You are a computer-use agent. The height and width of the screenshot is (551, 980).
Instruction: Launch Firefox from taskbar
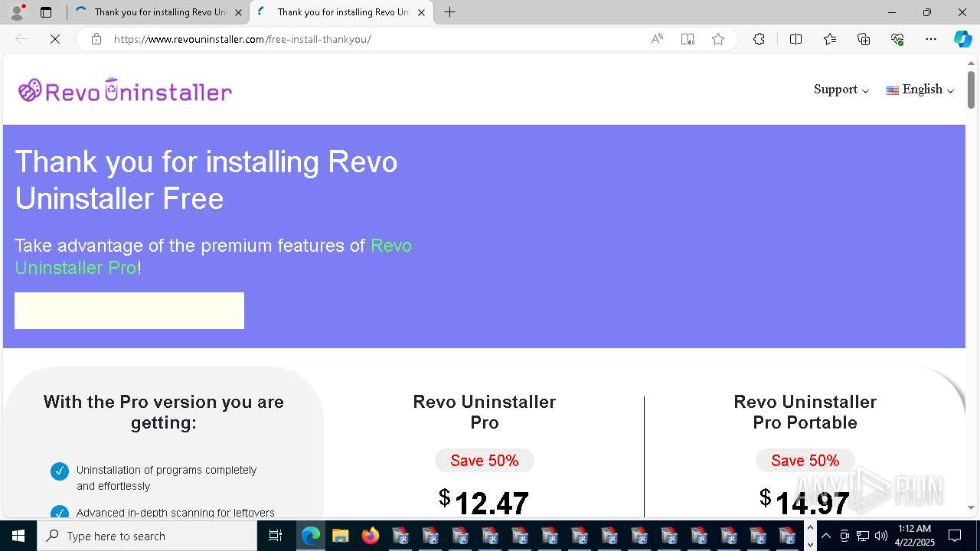point(370,536)
